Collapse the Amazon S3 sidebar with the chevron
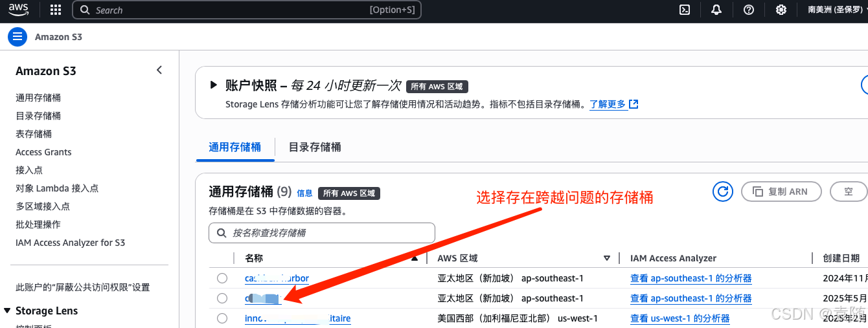The image size is (868, 328). point(159,70)
